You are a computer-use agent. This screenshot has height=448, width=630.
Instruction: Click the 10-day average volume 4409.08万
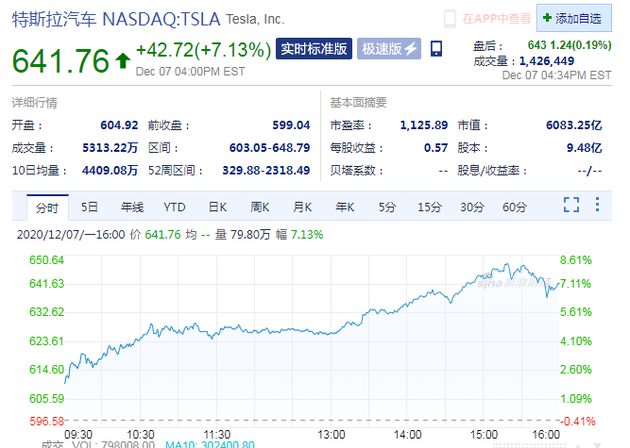pyautogui.click(x=110, y=170)
